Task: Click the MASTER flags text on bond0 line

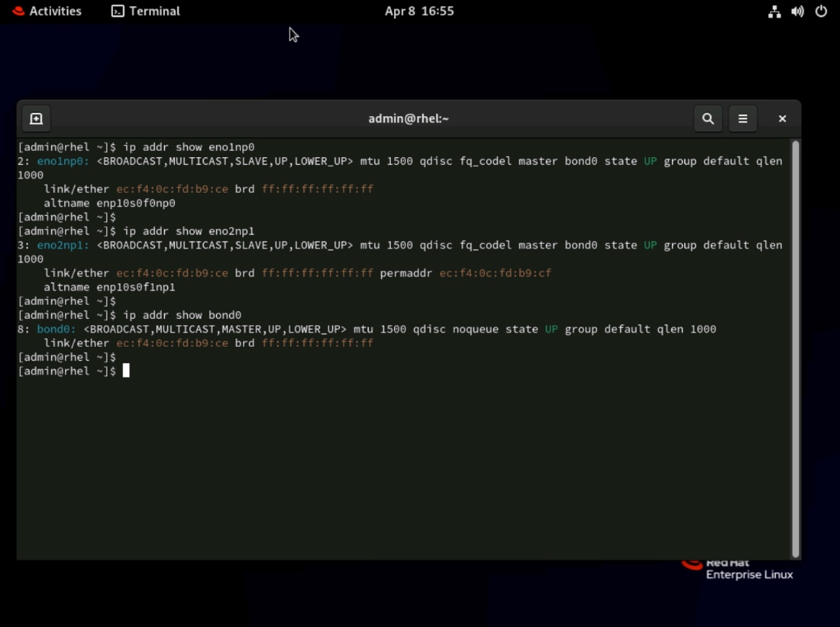Action: 215,329
